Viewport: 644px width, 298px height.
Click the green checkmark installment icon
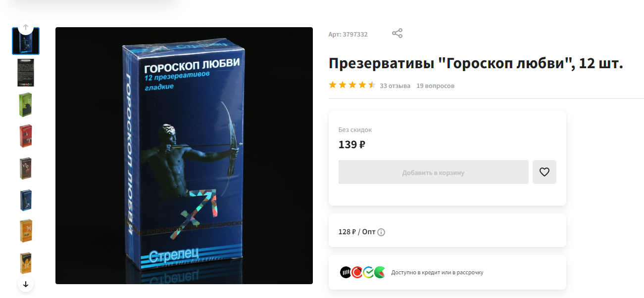pyautogui.click(x=368, y=272)
